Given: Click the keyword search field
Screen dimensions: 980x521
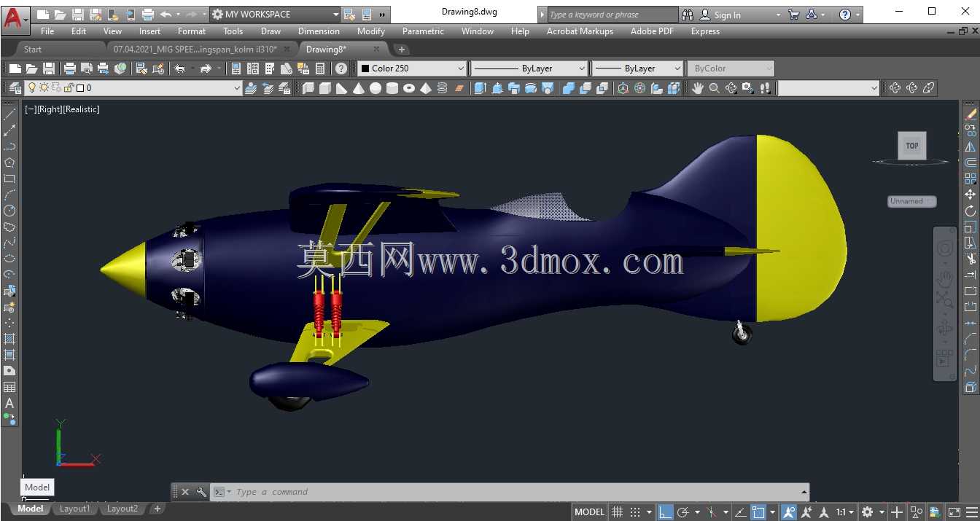Looking at the screenshot, I should (x=612, y=15).
